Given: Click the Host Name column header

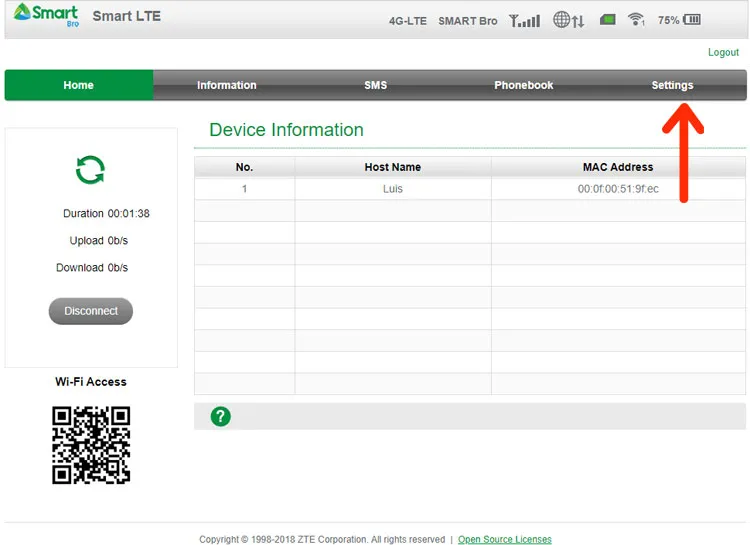Looking at the screenshot, I should [x=393, y=167].
